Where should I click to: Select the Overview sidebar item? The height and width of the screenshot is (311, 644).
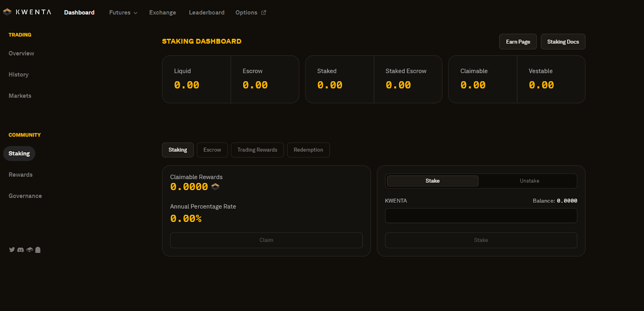pos(21,53)
